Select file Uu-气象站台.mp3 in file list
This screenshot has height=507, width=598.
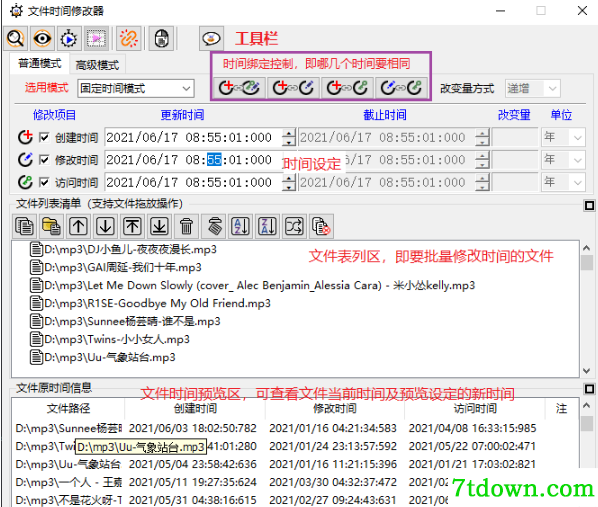[103, 357]
